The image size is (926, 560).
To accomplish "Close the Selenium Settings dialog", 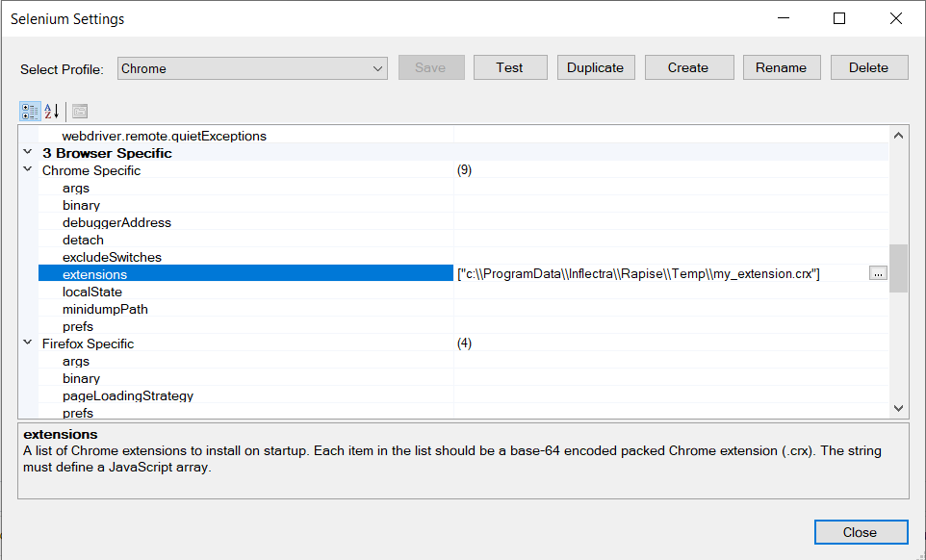I will coord(860,532).
